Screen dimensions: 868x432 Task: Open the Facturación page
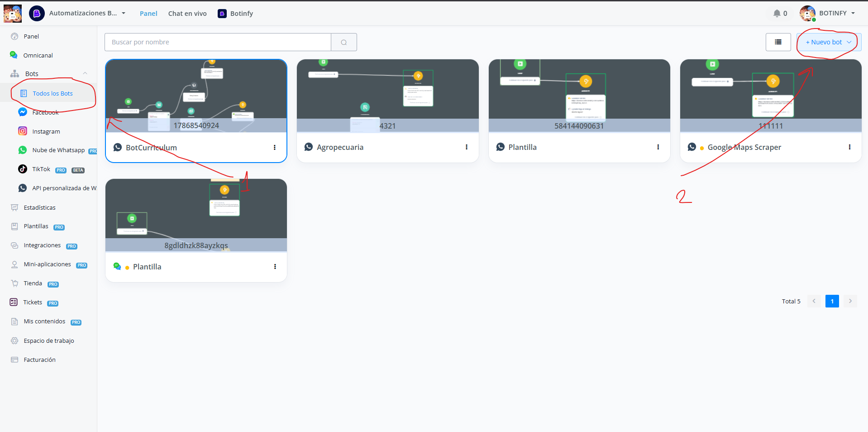pos(40,360)
